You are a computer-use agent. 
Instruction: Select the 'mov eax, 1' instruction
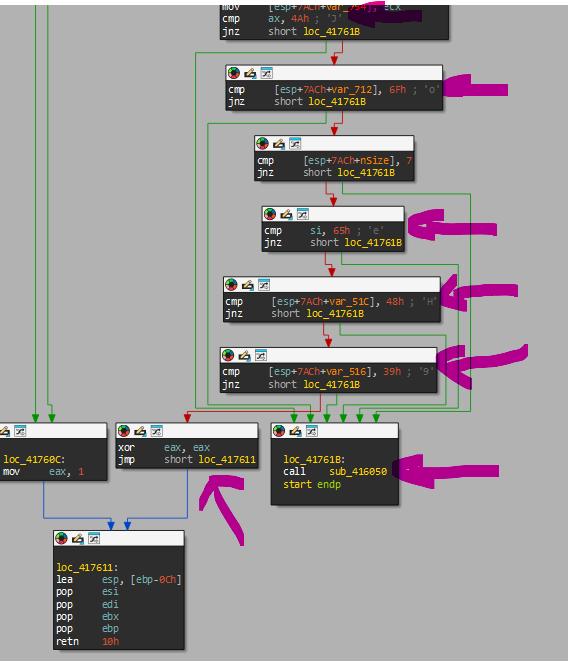click(43, 472)
